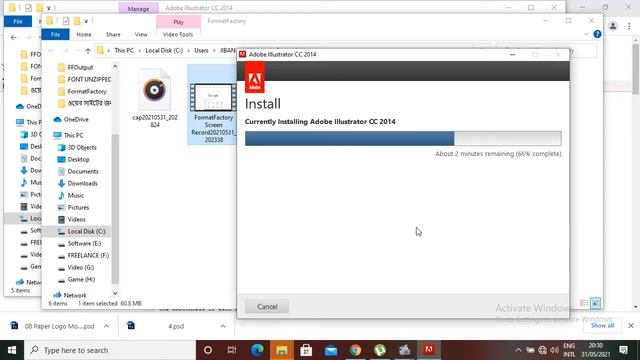Image resolution: width=640 pixels, height=360 pixels.
Task: Click the red Adobe logo in installer
Action: pyautogui.click(x=254, y=78)
